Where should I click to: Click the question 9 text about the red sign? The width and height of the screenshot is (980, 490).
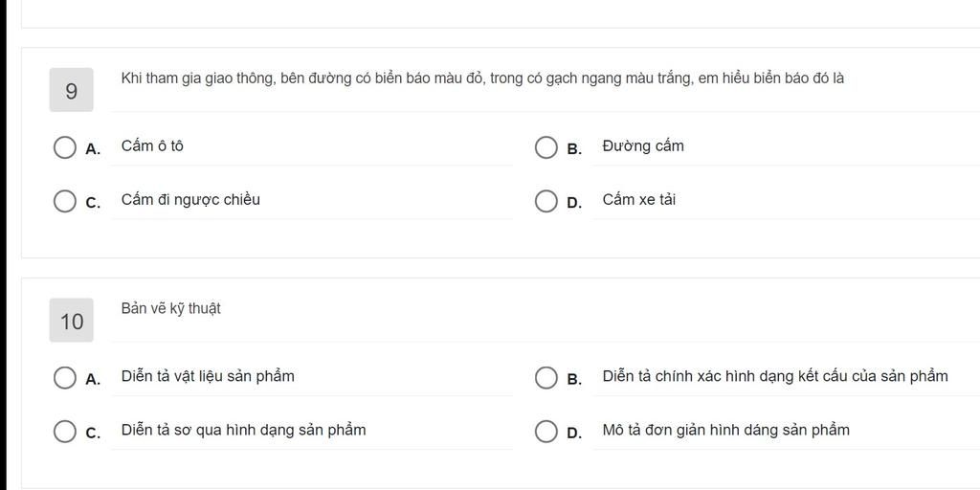(x=482, y=78)
